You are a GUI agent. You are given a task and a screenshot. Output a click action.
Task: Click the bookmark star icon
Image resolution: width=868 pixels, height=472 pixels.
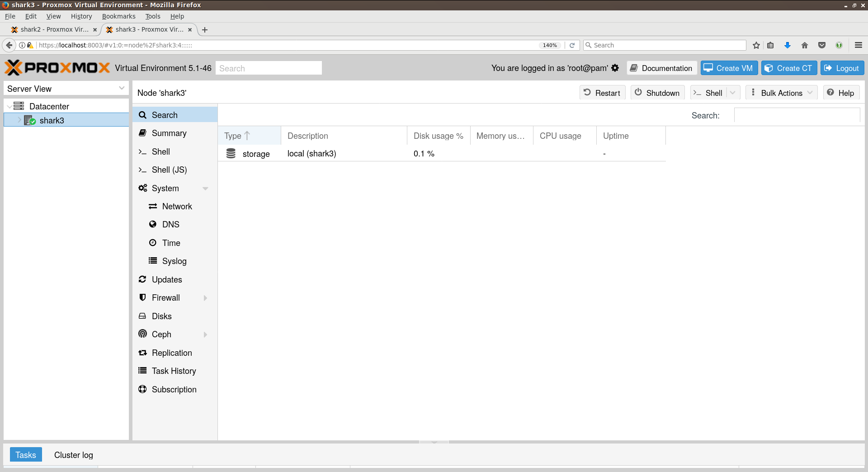(756, 45)
